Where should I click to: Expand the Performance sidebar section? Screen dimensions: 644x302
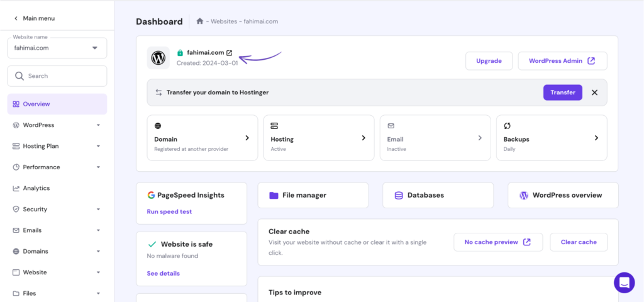pos(98,167)
